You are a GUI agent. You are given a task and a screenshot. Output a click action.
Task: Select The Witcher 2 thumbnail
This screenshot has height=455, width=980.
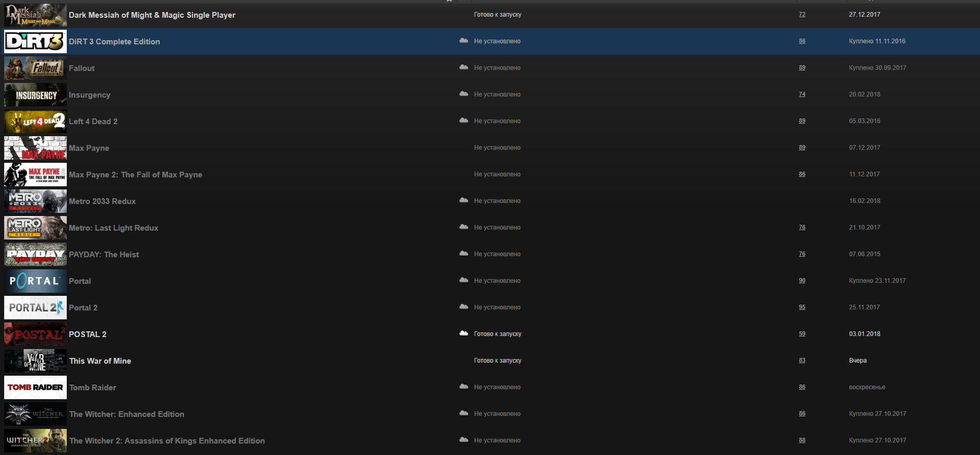(x=35, y=440)
